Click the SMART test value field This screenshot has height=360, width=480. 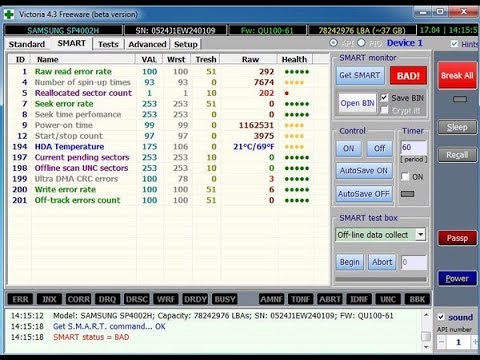click(414, 262)
